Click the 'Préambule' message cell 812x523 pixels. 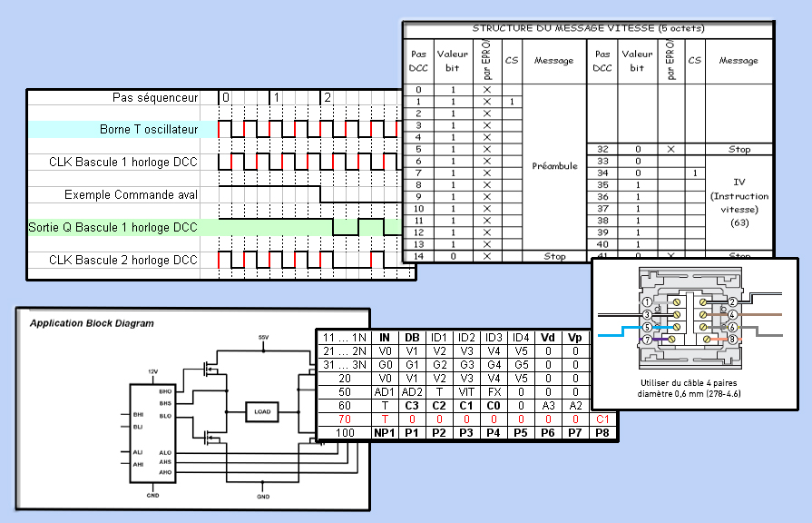click(553, 166)
